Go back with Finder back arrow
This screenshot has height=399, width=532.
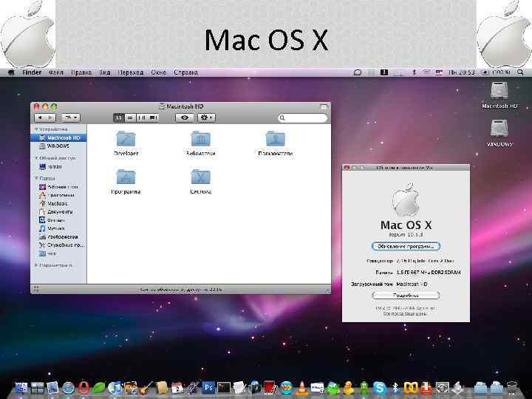40,117
